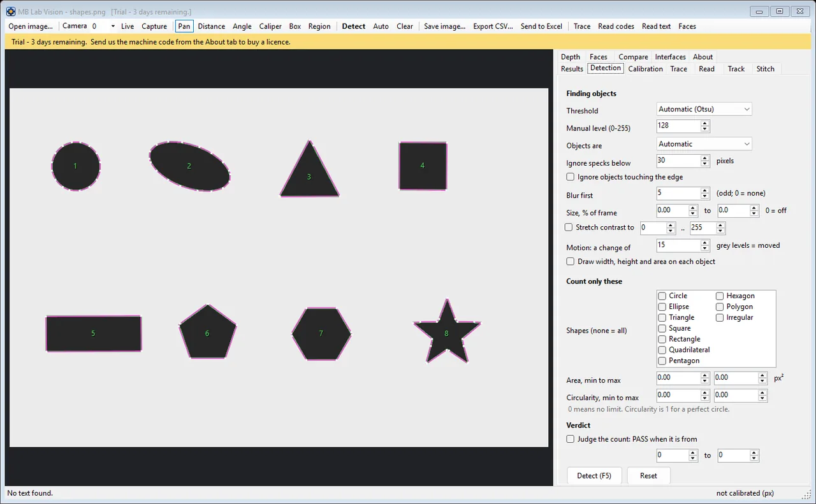816x504 pixels.
Task: Expand the 'Objects are' dropdown
Action: click(x=704, y=144)
